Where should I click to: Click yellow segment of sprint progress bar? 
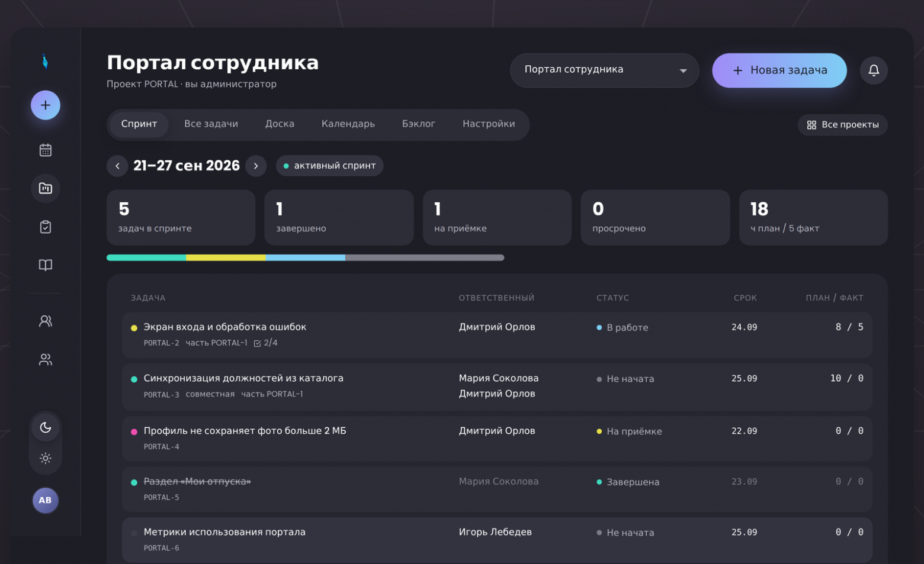(x=226, y=257)
